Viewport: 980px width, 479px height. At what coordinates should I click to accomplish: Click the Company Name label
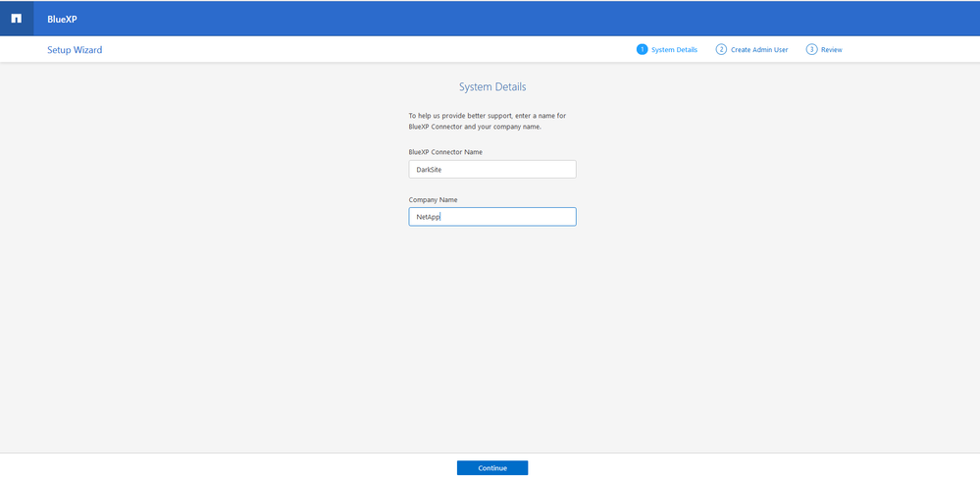434,199
